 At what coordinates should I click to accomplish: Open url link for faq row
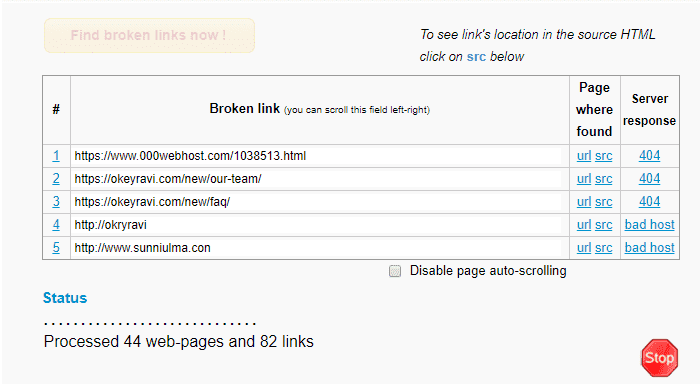click(584, 202)
